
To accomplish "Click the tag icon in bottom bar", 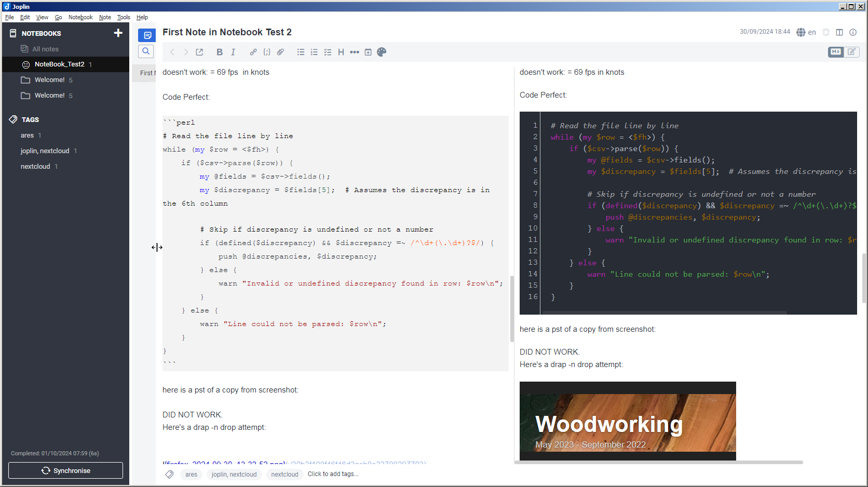I will click(x=169, y=474).
